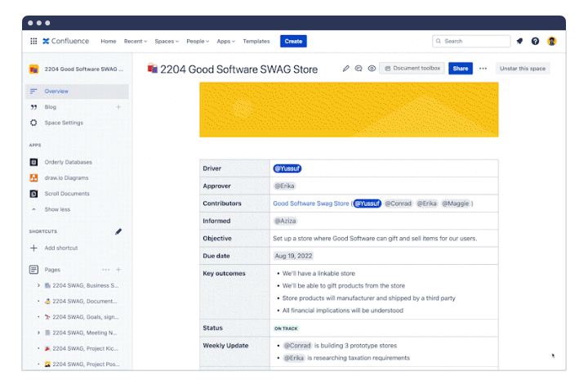This screenshot has width=588, height=385.
Task: Click the yellow header banner image
Action: [349, 110]
